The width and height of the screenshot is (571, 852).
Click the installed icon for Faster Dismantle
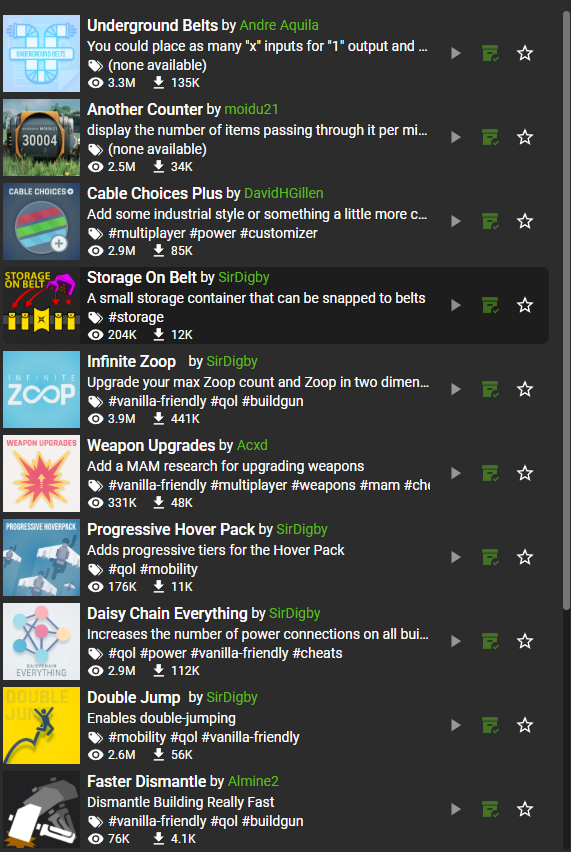(491, 810)
